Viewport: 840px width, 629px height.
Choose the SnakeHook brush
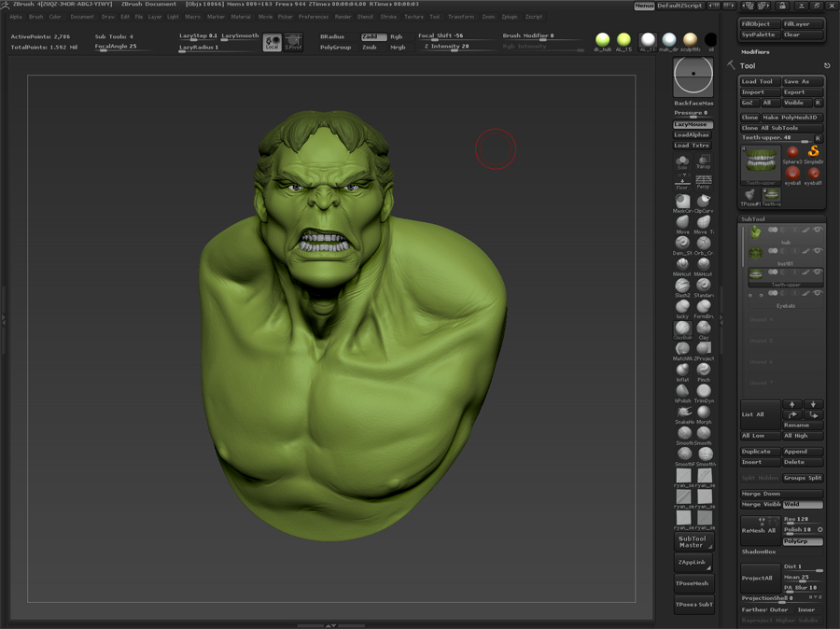pos(684,412)
